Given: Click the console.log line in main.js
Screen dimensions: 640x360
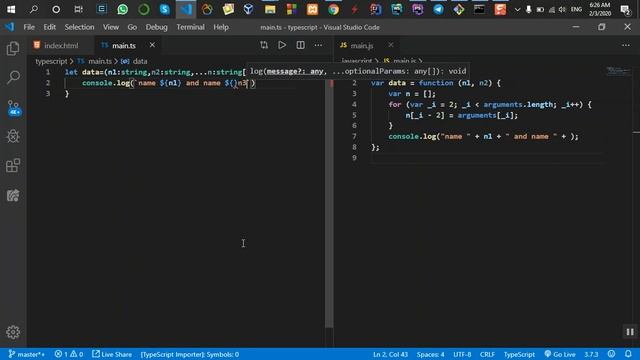Looking at the screenshot, I should tap(483, 136).
